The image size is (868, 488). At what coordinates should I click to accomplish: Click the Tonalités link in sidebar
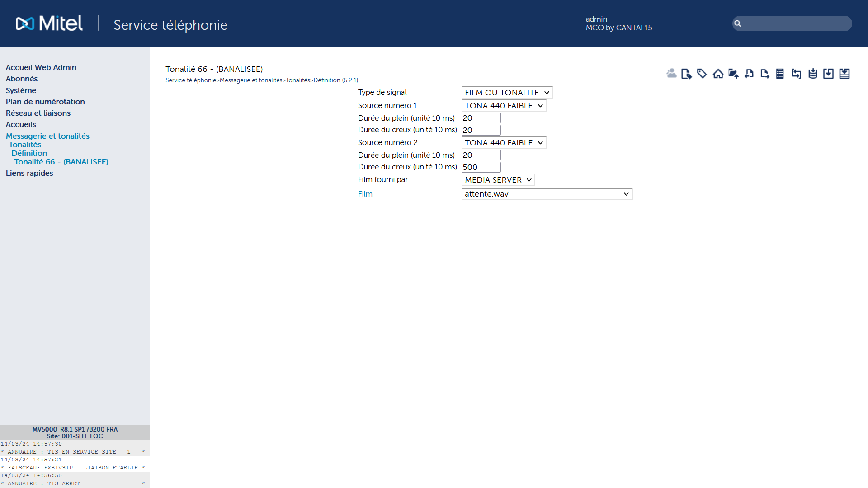tap(24, 145)
